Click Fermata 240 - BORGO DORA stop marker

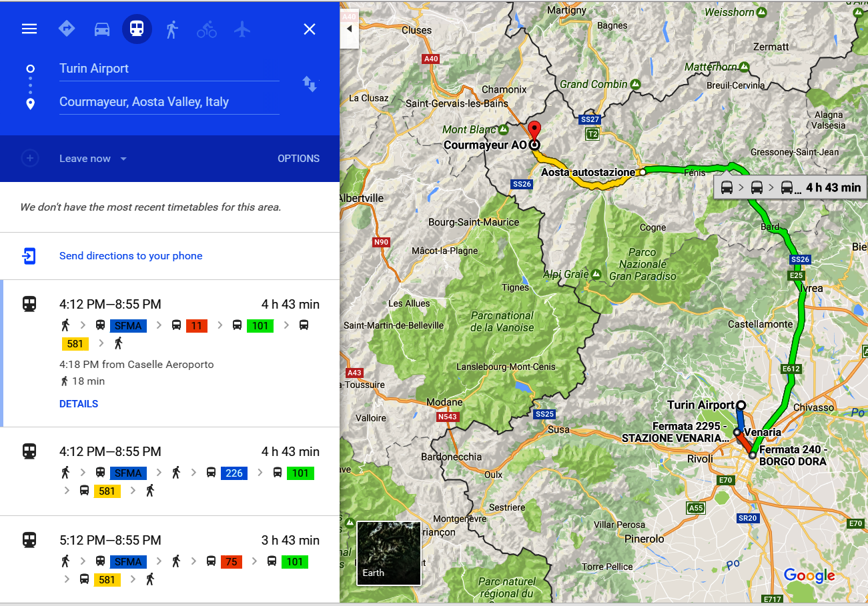tap(753, 456)
